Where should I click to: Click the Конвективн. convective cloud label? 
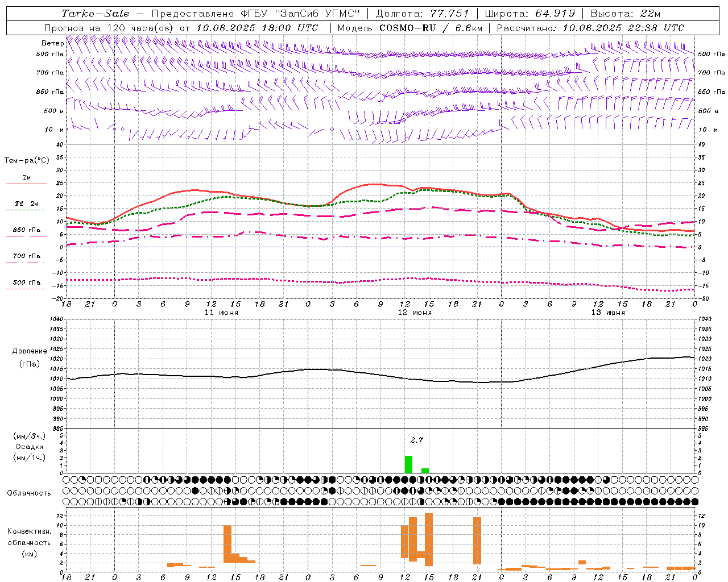30,531
